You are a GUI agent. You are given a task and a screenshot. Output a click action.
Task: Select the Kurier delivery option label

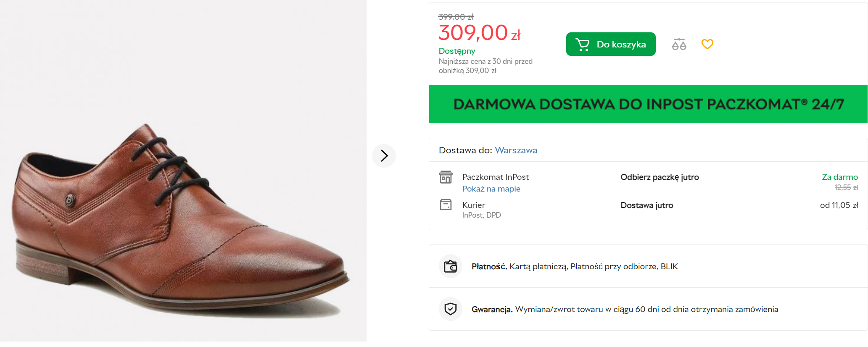473,205
